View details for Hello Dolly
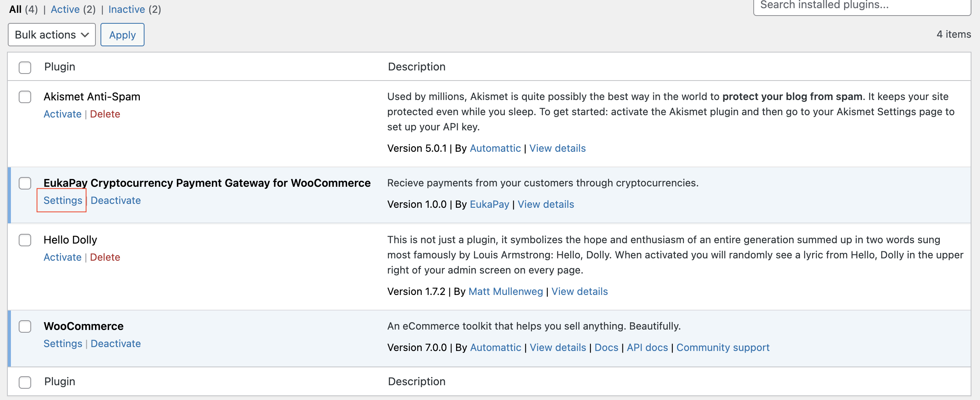The height and width of the screenshot is (400, 980). pos(580,291)
